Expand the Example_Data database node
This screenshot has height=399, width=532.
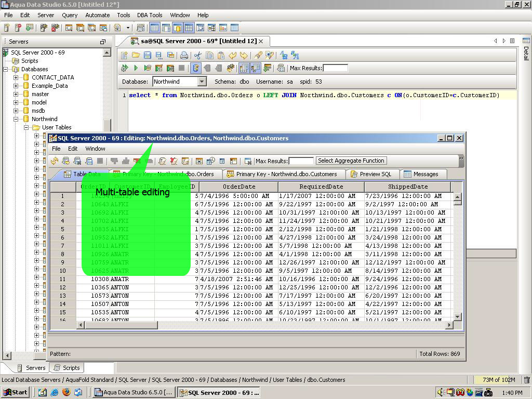point(16,86)
